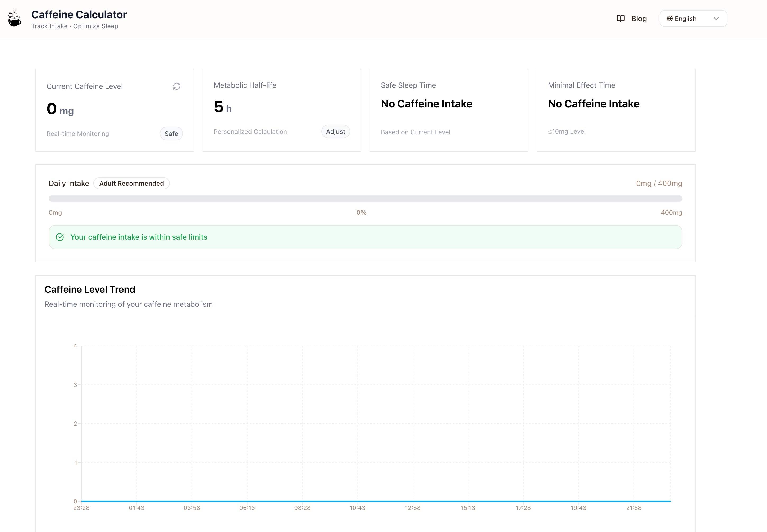Click "Track Intake · Optimize Sleep" tagline
This screenshot has height=532, width=767.
[x=75, y=26]
